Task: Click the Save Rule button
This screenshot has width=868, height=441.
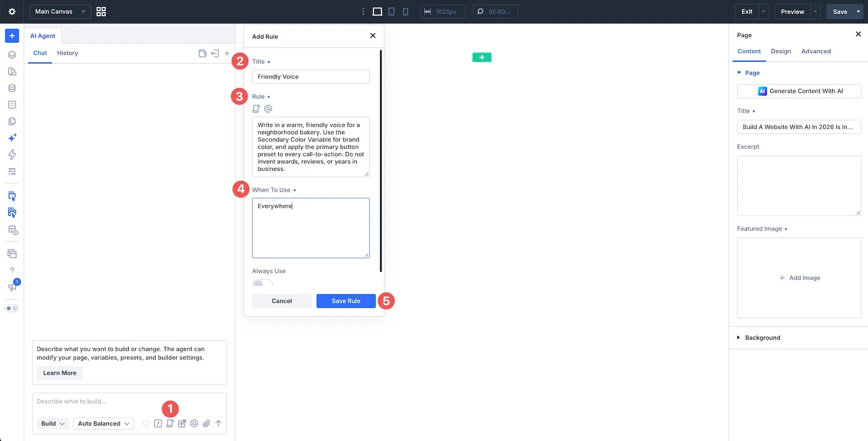Action: [346, 301]
